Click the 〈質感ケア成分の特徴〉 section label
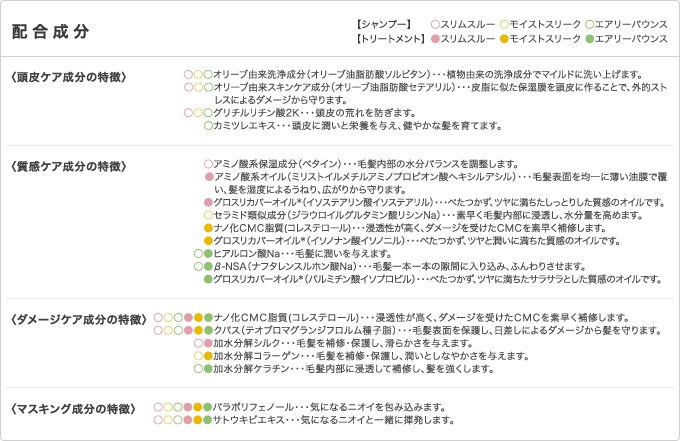Image resolution: width=680 pixels, height=441 pixels. pos(69,167)
